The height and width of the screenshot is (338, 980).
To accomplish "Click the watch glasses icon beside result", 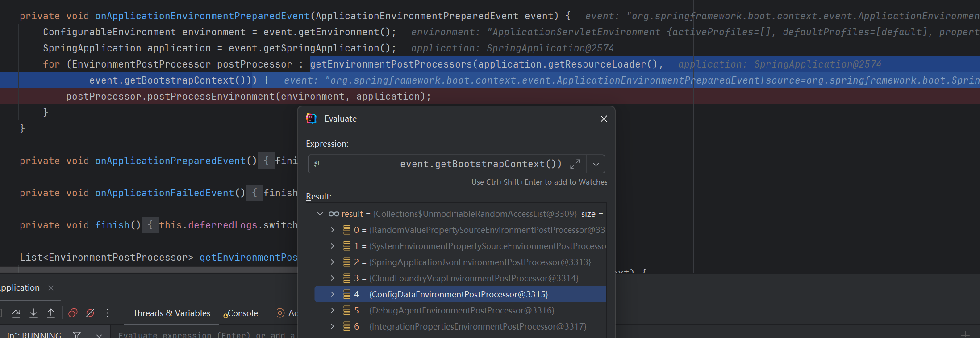I will click(x=334, y=214).
